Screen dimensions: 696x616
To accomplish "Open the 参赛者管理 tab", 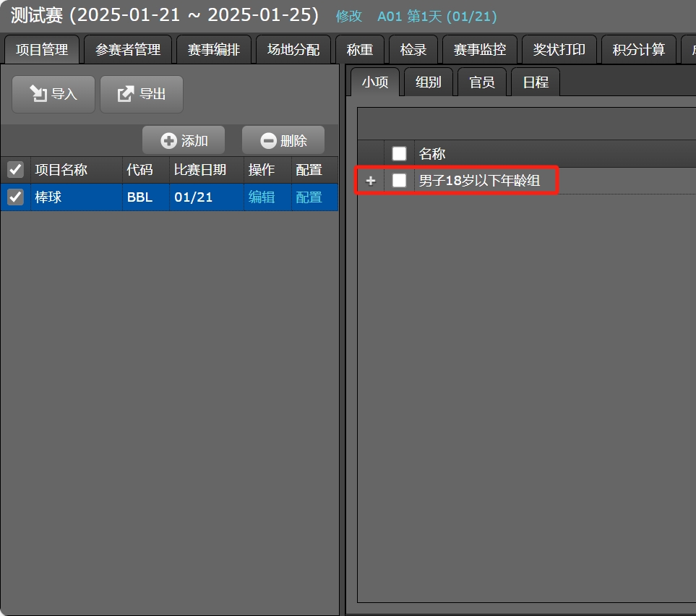I will [128, 50].
